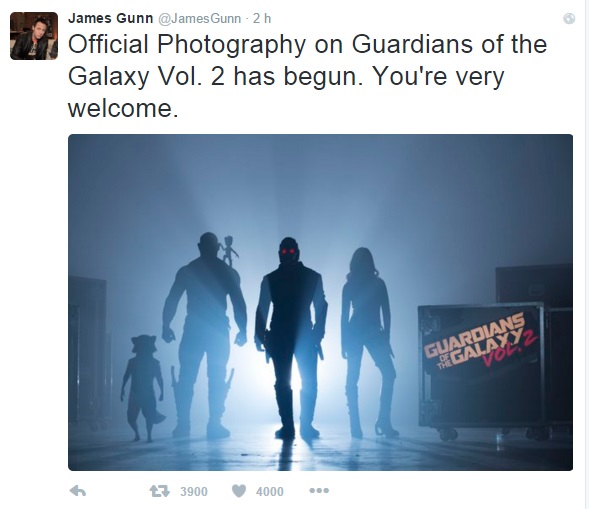
Task: Like the tweet with heart icon
Action: coord(239,491)
